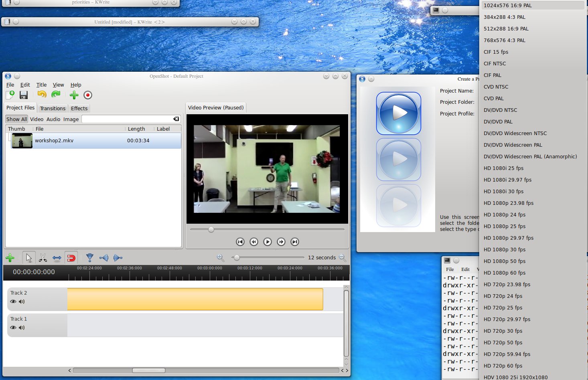Image resolution: width=588 pixels, height=380 pixels.
Task: Filter project files by Video
Action: [x=36, y=119]
